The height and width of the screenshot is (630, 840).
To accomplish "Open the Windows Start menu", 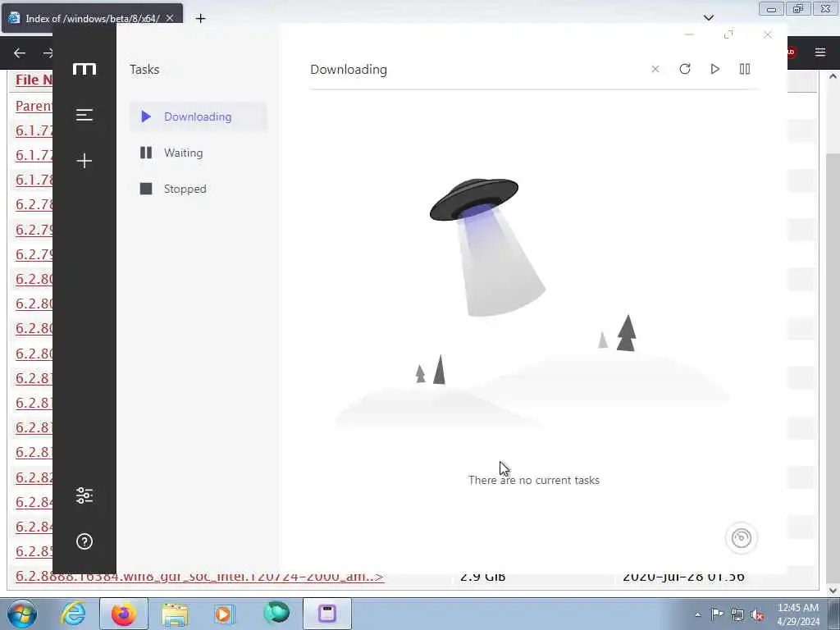I will pyautogui.click(x=22, y=614).
